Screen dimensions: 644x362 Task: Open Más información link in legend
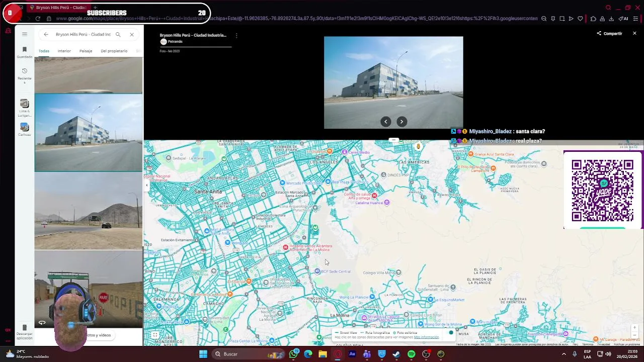click(426, 337)
